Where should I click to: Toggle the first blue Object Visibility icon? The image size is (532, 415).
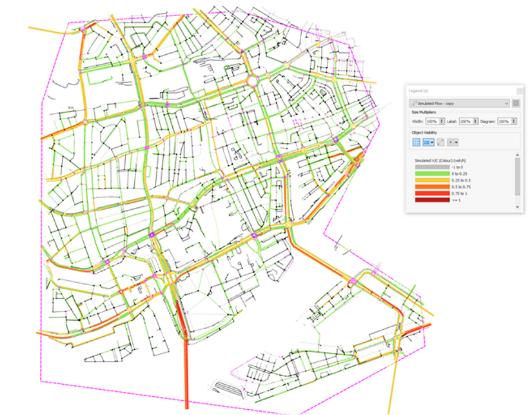[x=417, y=143]
